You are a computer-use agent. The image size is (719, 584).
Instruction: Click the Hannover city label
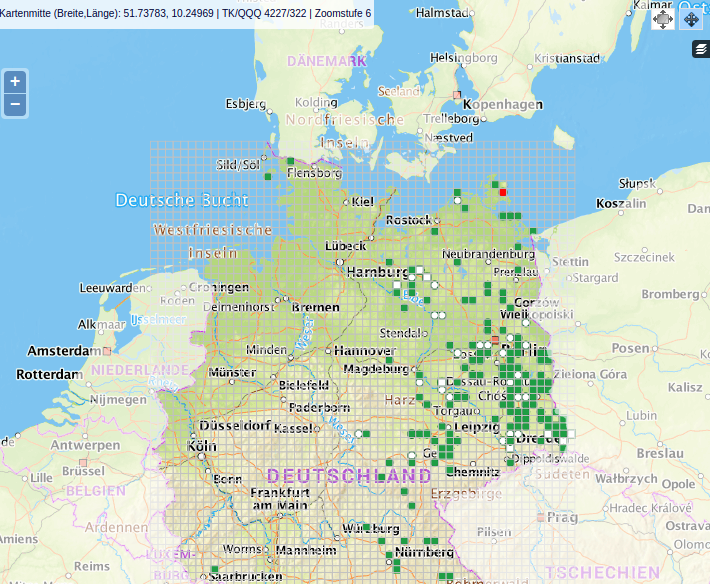point(366,351)
